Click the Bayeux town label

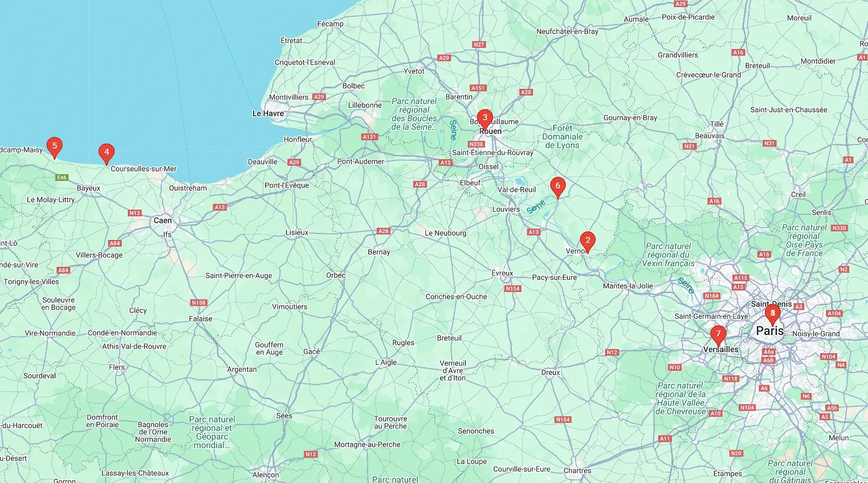88,188
